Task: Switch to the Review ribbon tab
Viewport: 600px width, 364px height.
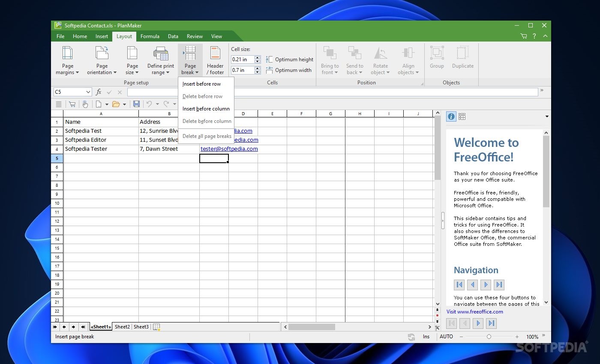Action: [195, 36]
